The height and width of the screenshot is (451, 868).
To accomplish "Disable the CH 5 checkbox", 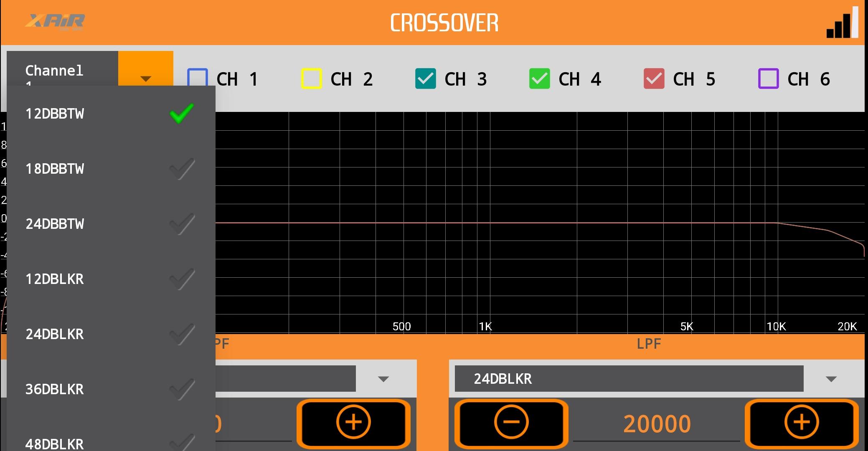I will [x=654, y=79].
